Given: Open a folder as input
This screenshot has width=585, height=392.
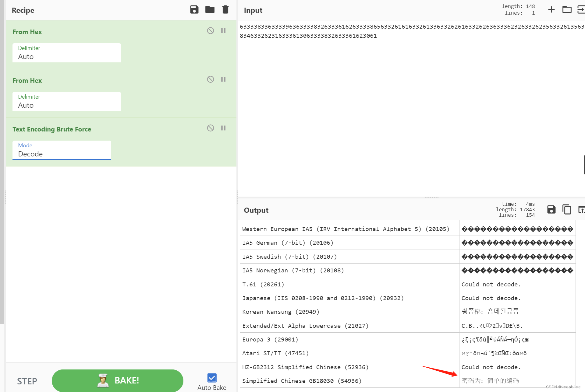Looking at the screenshot, I should tap(567, 10).
